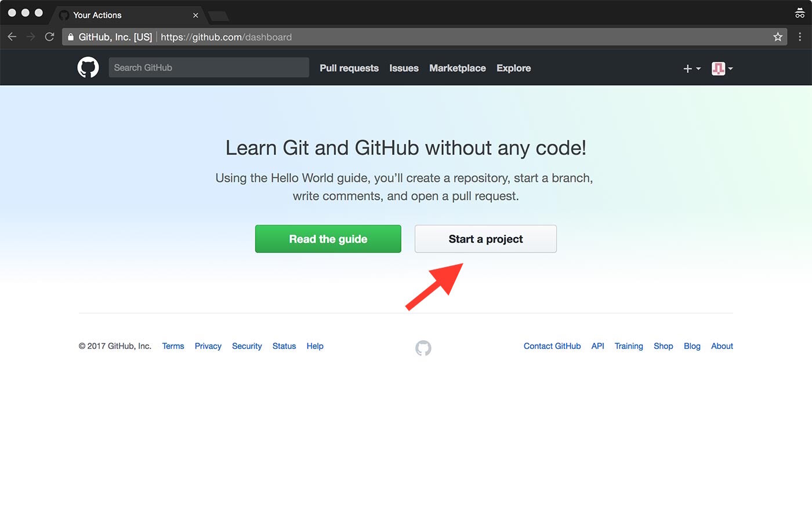Open the API footer link
This screenshot has height=521, width=812.
pos(597,346)
